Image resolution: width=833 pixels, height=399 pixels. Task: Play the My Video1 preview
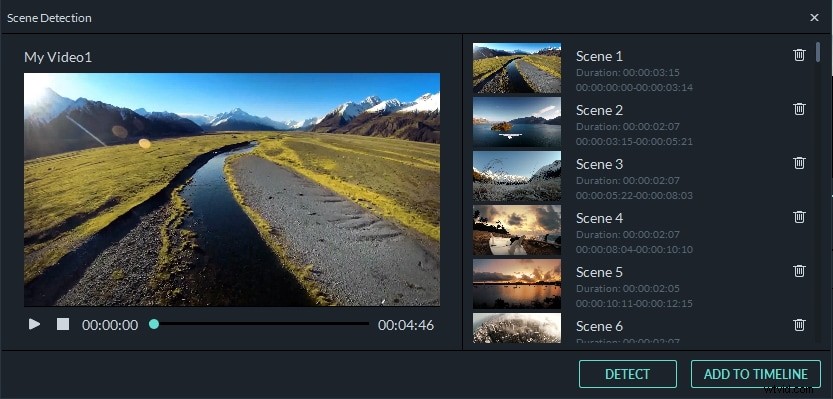pos(35,324)
